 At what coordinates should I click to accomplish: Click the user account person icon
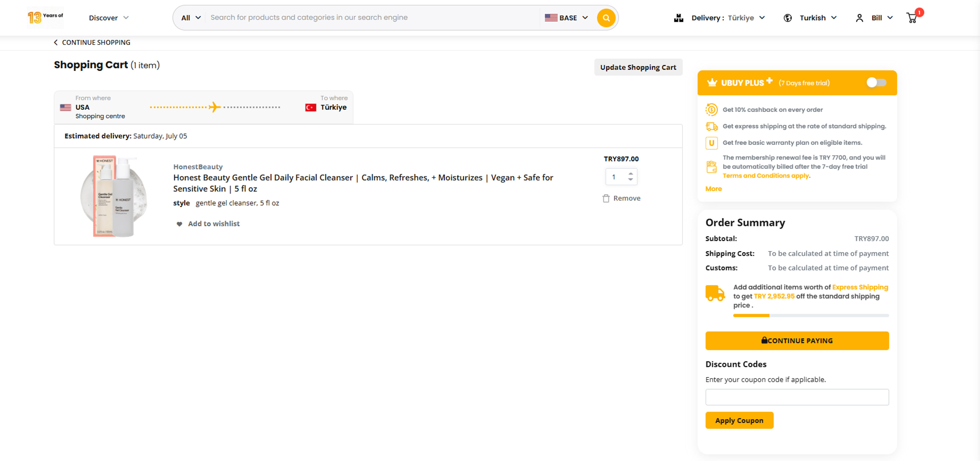[859, 18]
